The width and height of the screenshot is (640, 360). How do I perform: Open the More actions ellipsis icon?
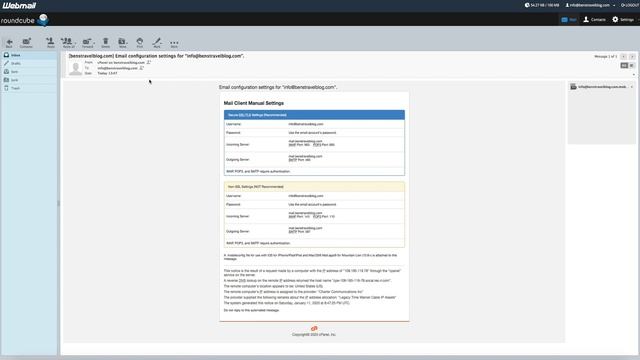click(174, 42)
